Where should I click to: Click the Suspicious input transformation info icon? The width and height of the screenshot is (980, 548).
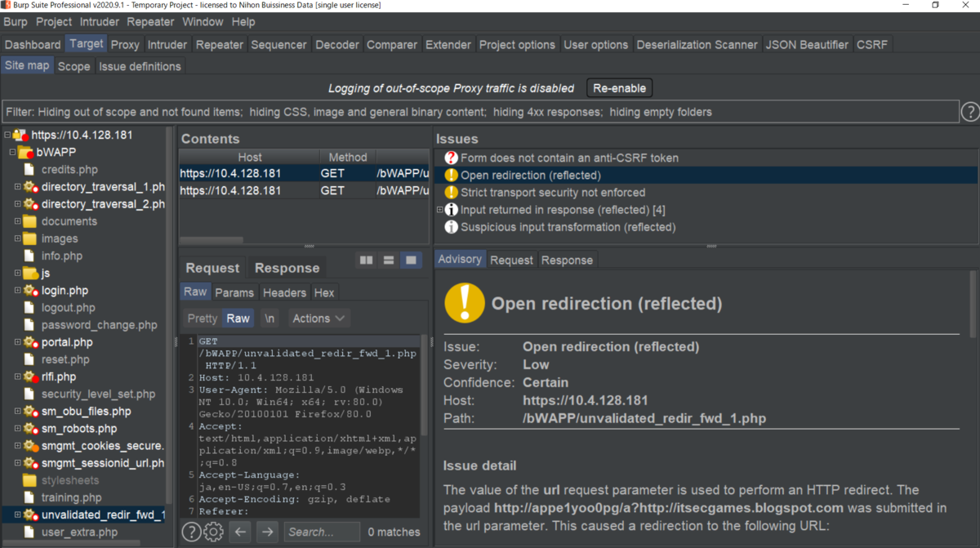pos(451,227)
